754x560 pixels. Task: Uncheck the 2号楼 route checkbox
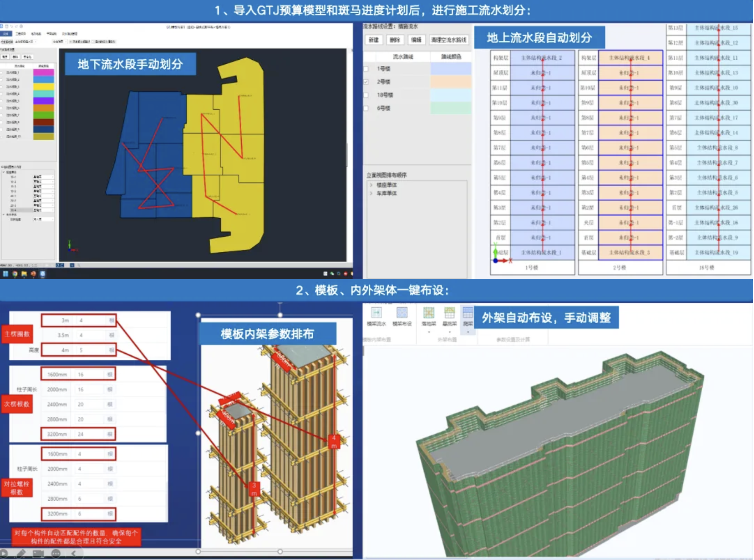click(366, 82)
